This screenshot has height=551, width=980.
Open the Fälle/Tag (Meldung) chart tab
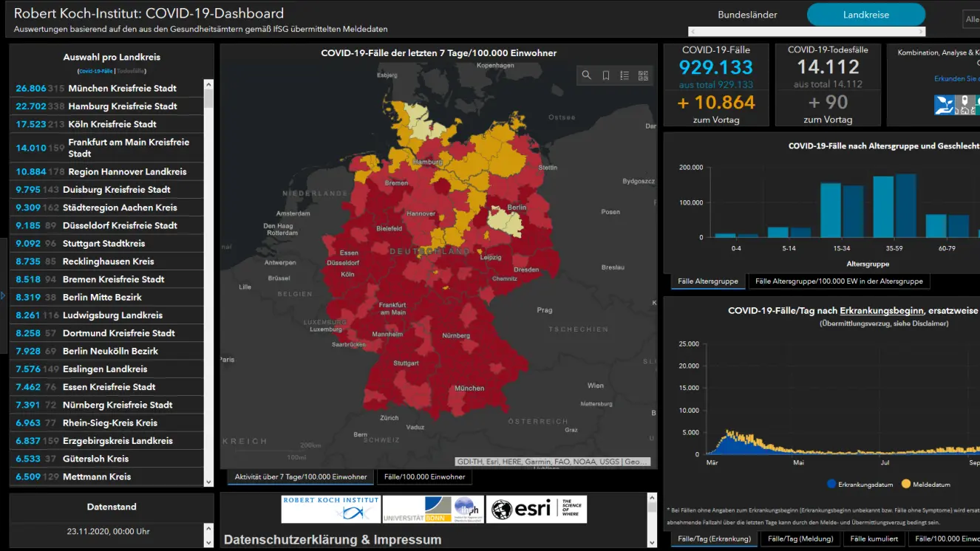coord(800,539)
